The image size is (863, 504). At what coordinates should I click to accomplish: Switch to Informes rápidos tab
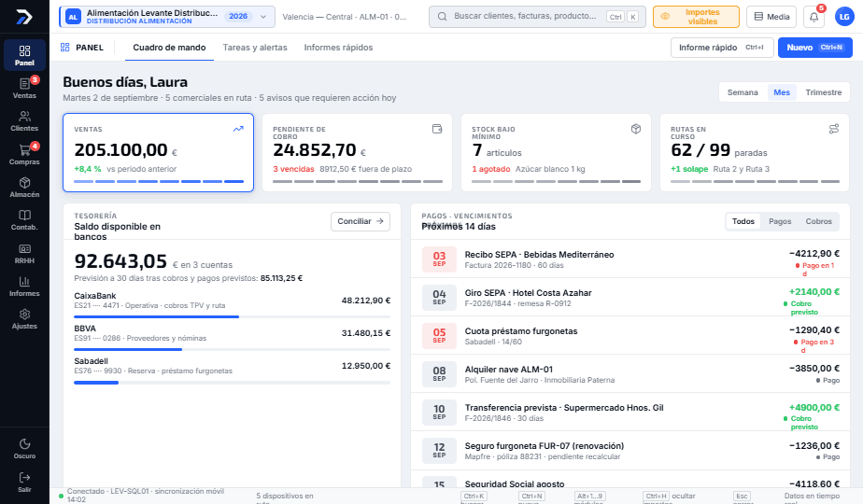pos(338,48)
